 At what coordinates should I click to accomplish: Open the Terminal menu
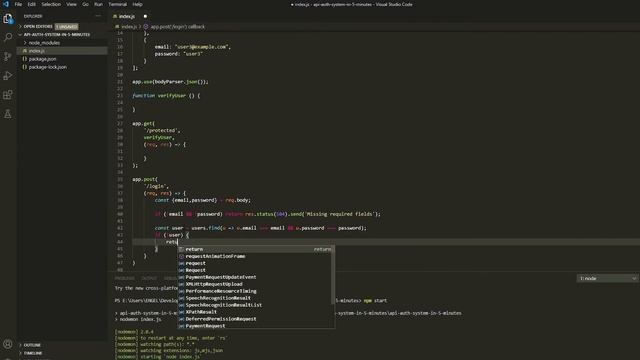coord(118,4)
